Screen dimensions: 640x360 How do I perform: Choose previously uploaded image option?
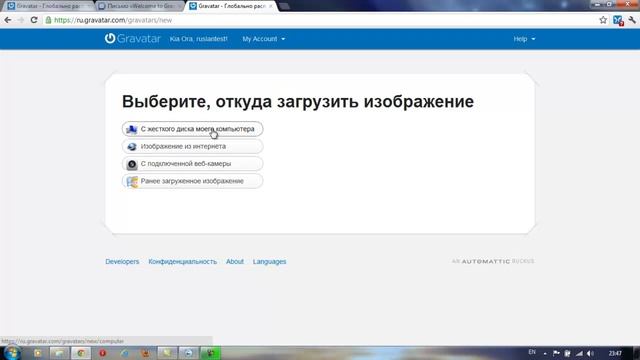(x=192, y=181)
